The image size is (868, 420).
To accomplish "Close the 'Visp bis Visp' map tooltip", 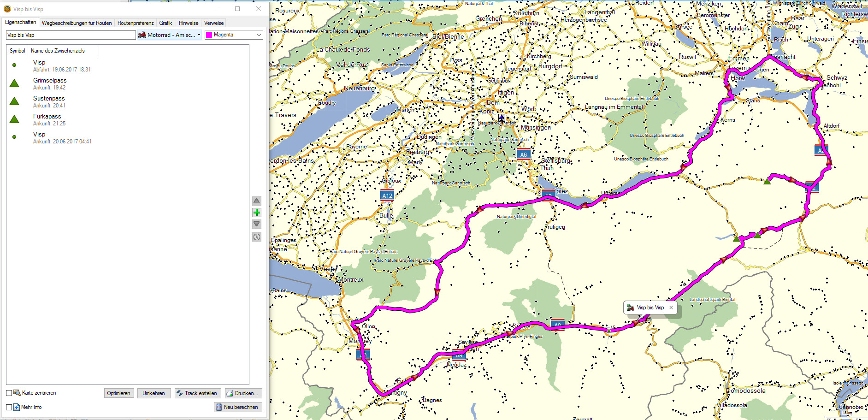I will coord(671,308).
